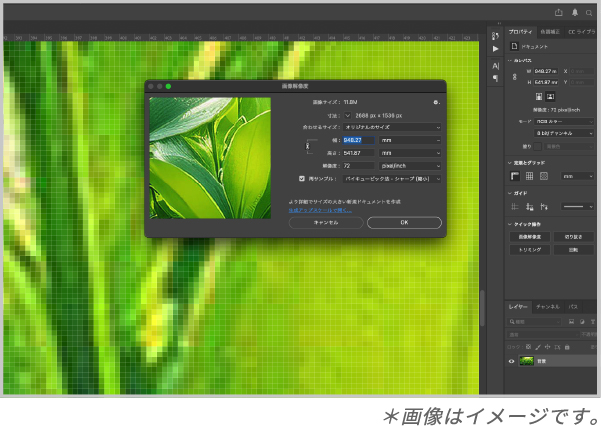Open the 合わせるサイズ dropdown
Screen dimensions: 601x426
pyautogui.click(x=392, y=127)
